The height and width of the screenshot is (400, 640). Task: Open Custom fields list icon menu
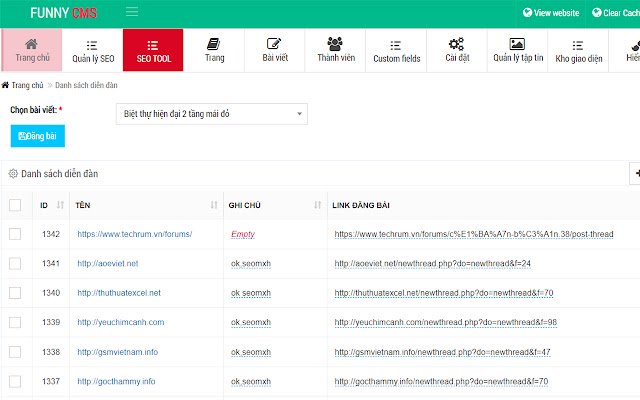(x=396, y=50)
